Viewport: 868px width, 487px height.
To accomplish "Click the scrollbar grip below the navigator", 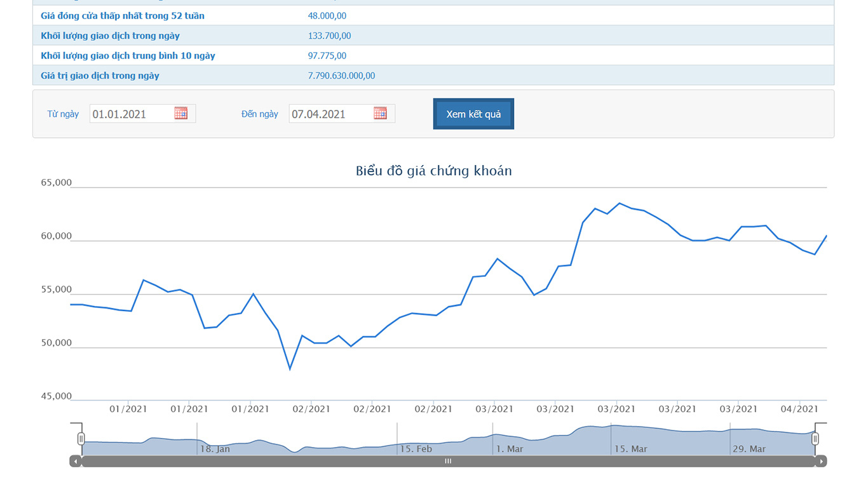I will pos(448,462).
